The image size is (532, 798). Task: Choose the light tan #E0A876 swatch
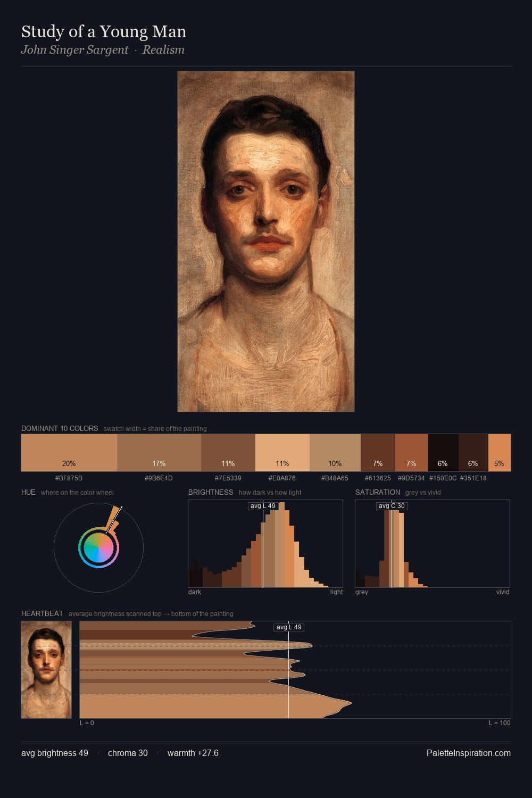point(282,453)
